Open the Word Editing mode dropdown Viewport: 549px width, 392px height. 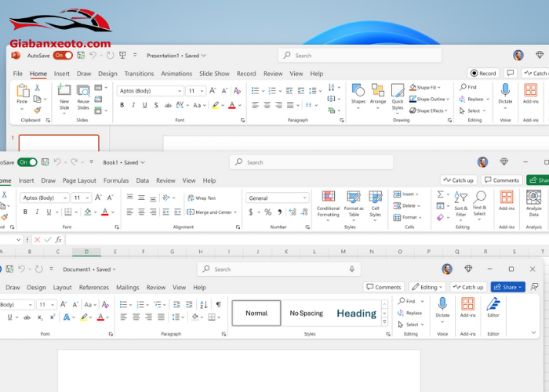point(427,287)
